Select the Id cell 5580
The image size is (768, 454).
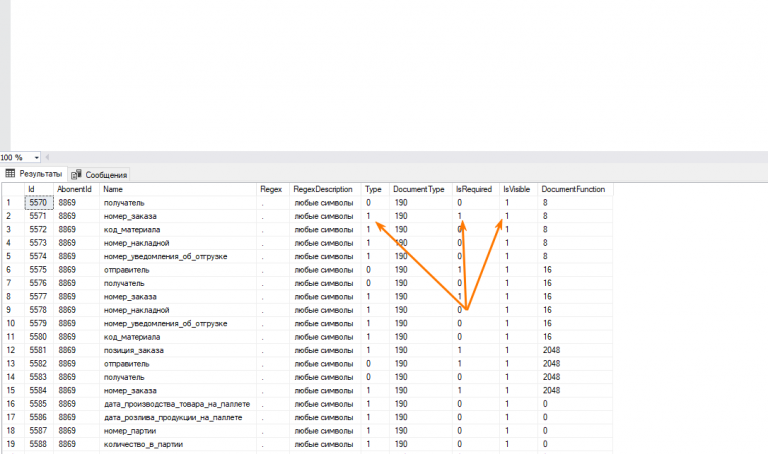39,337
